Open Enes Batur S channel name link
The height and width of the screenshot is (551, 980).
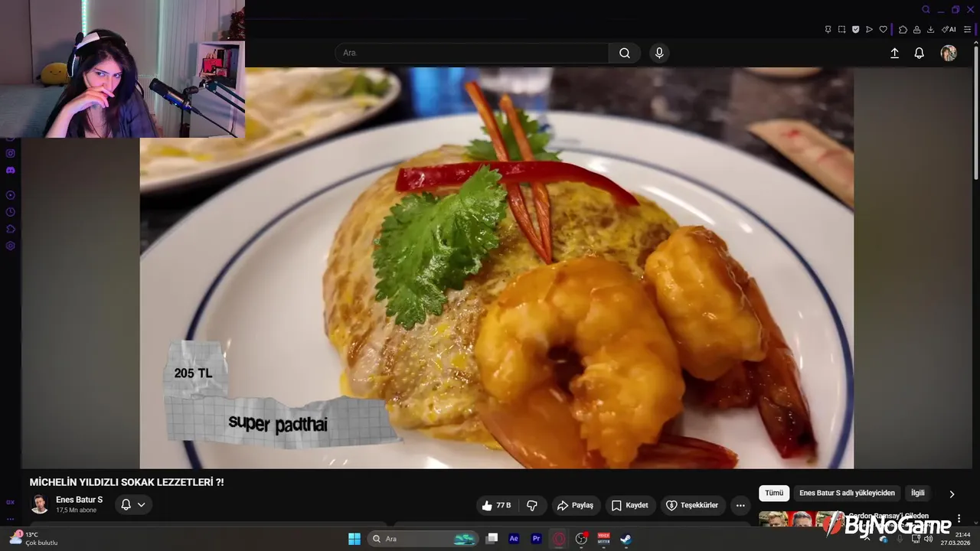coord(79,500)
